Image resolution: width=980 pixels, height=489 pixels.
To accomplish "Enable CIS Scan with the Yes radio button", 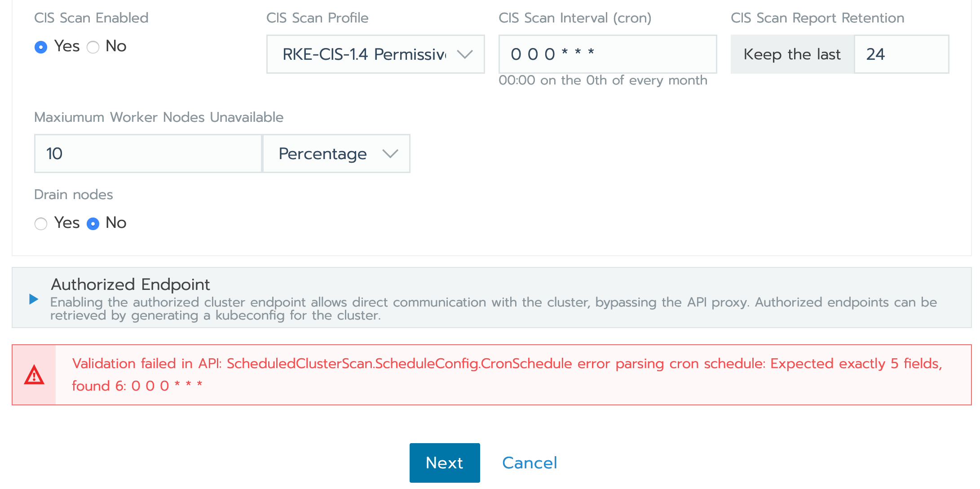I will click(x=41, y=47).
